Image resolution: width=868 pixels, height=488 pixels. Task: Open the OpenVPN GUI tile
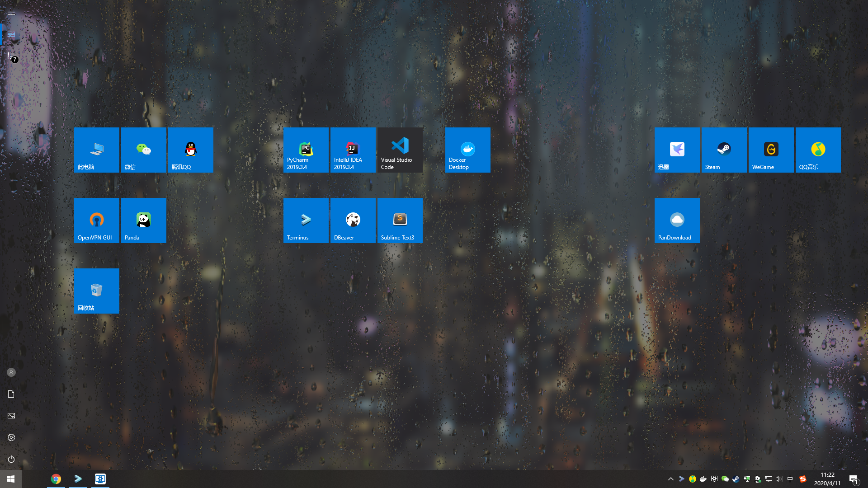[x=96, y=220]
